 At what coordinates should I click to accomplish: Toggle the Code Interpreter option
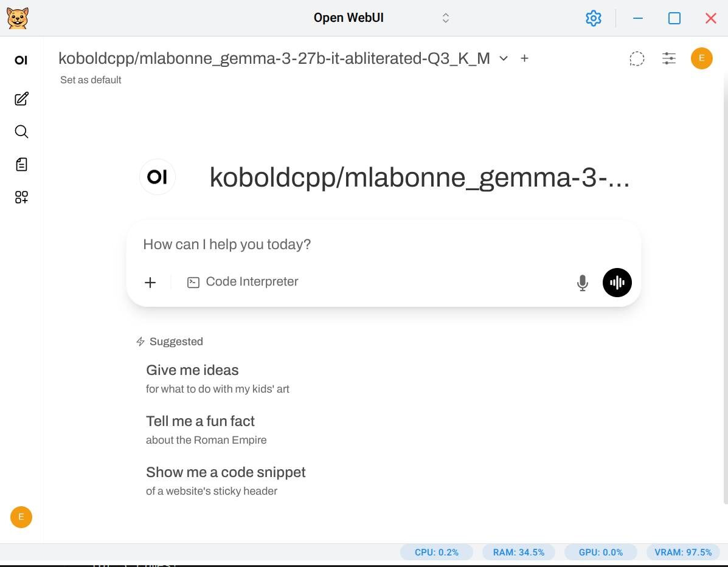coord(243,281)
